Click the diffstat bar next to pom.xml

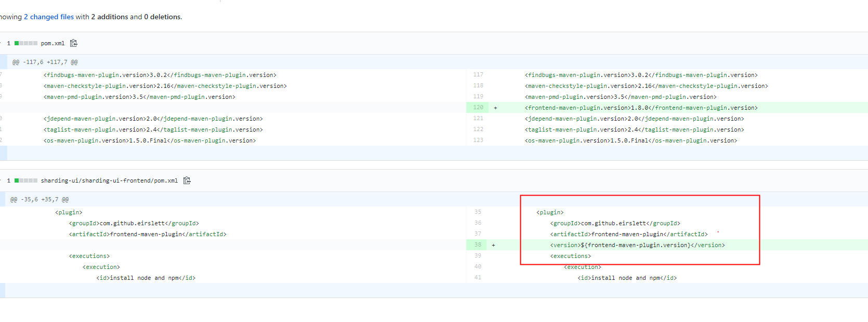pyautogui.click(x=26, y=43)
